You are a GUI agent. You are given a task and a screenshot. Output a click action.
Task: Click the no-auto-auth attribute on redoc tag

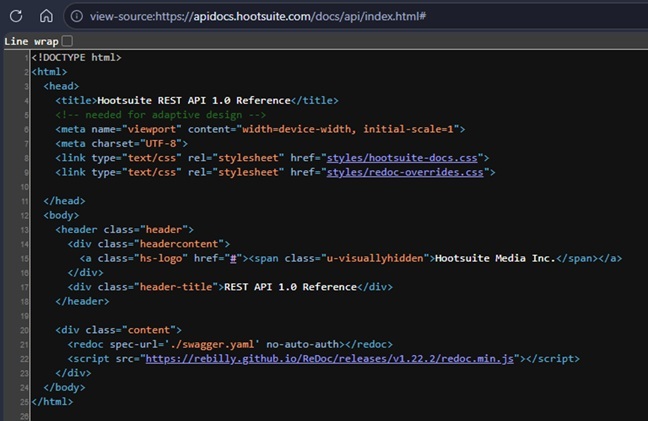[303, 344]
